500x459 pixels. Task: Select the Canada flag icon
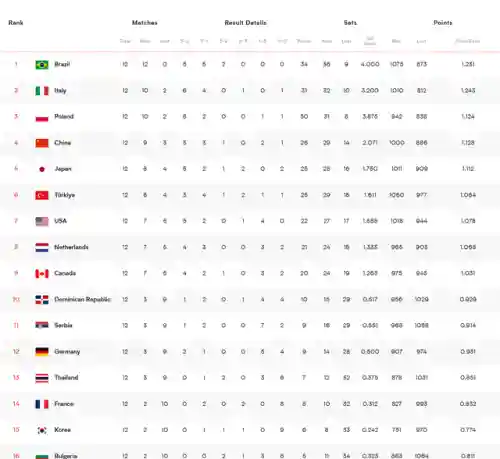pos(42,274)
